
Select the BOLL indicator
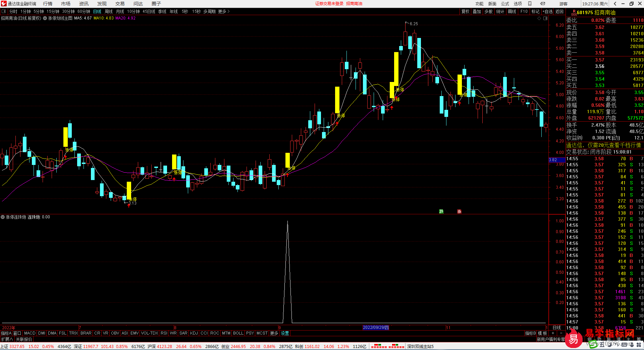[x=238, y=333]
